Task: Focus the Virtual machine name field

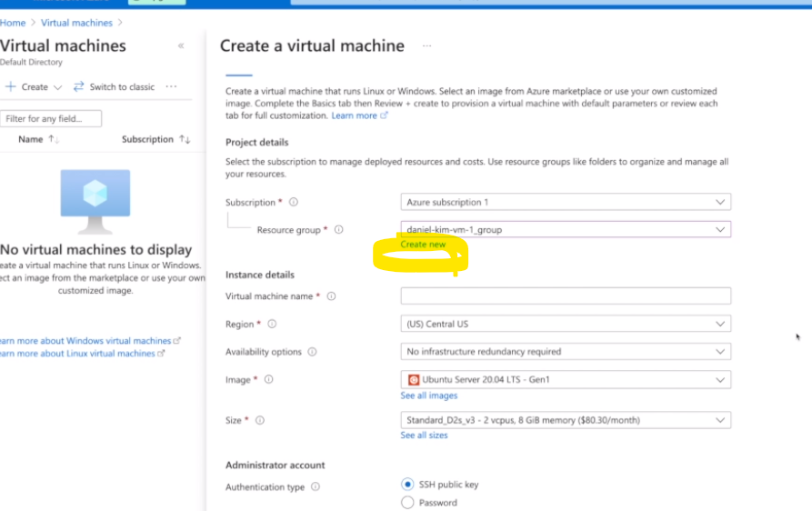Action: pos(566,296)
